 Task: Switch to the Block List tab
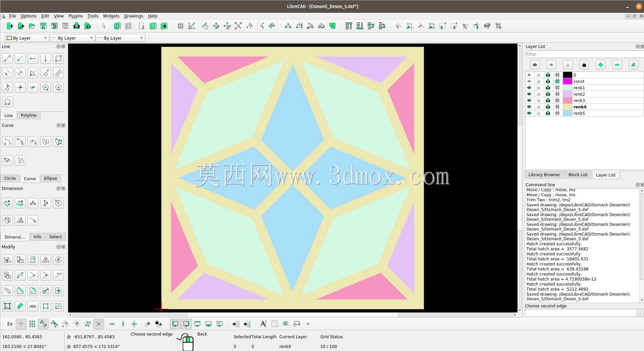click(x=578, y=174)
